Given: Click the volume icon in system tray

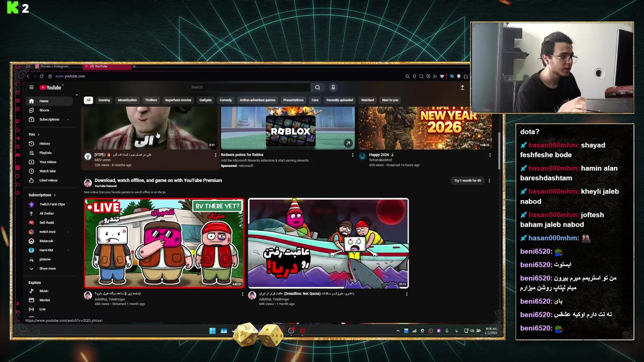Looking at the screenshot, I should [x=472, y=331].
